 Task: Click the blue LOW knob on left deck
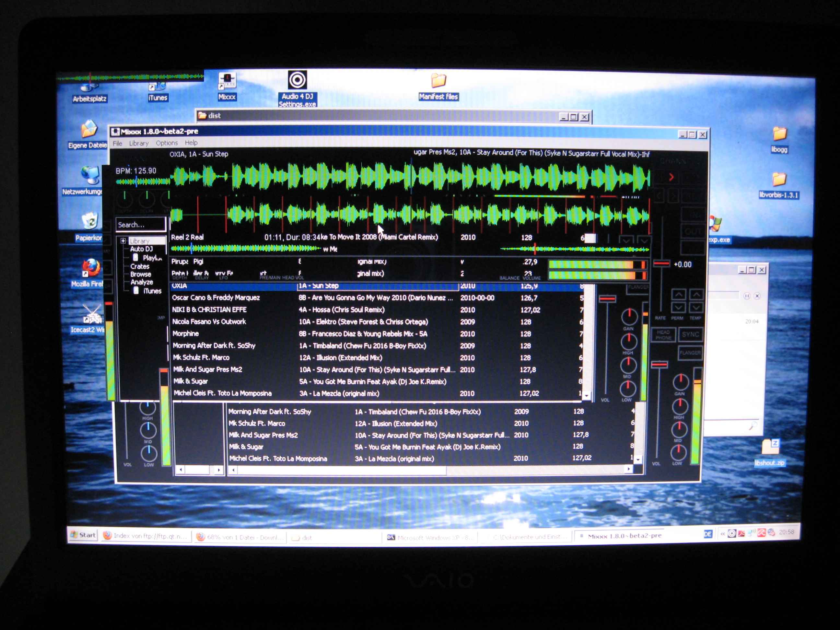pyautogui.click(x=148, y=453)
